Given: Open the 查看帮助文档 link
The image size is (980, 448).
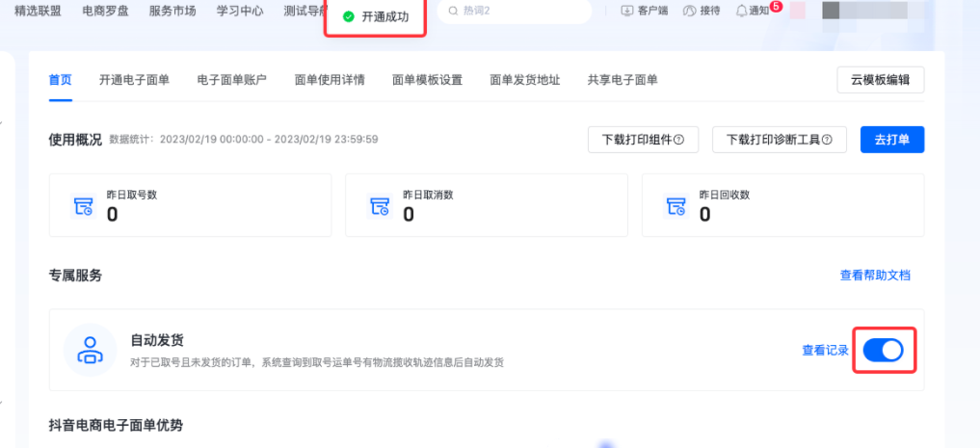Looking at the screenshot, I should [874, 276].
